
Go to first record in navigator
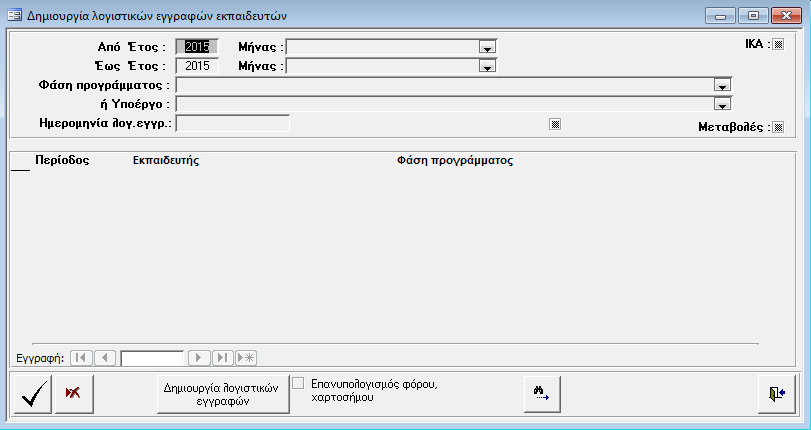pos(82,357)
